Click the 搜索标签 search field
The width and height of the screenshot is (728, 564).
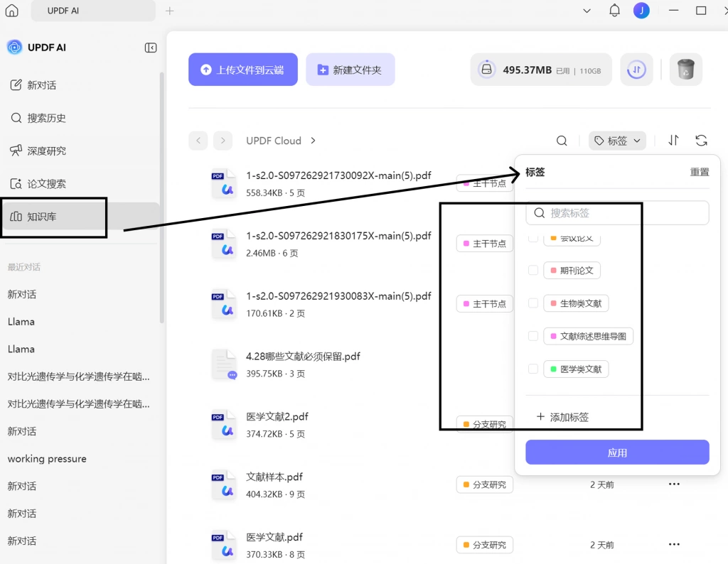pyautogui.click(x=617, y=213)
